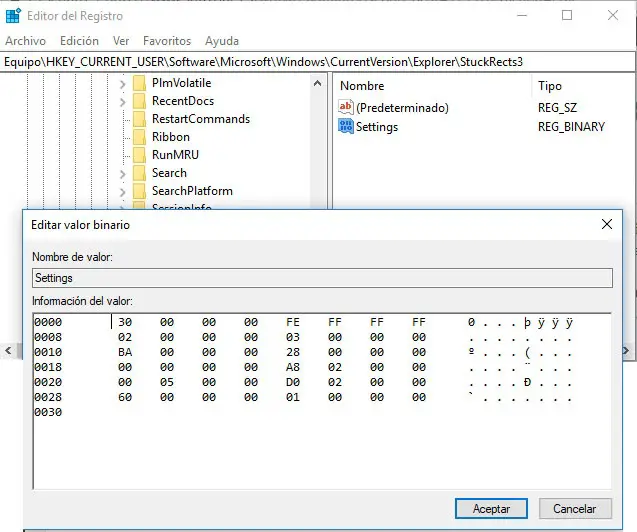Minimize the Registry Editor window

(x=522, y=15)
